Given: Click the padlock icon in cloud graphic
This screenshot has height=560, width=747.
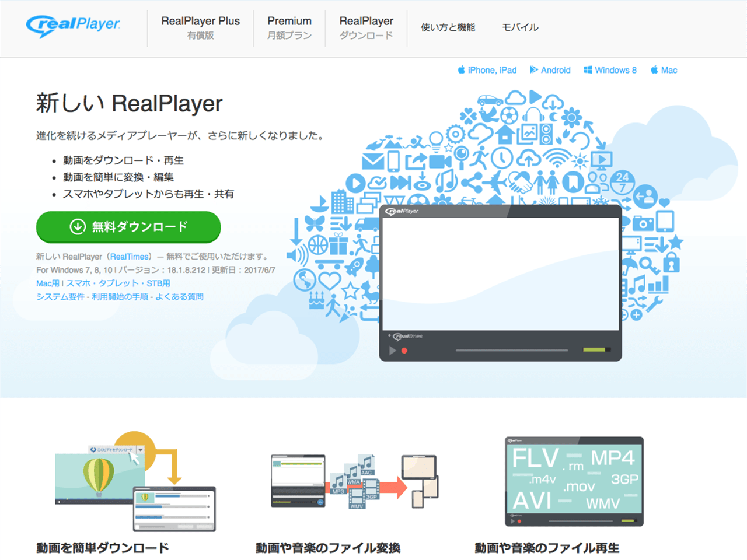Looking at the screenshot, I should 672,262.
